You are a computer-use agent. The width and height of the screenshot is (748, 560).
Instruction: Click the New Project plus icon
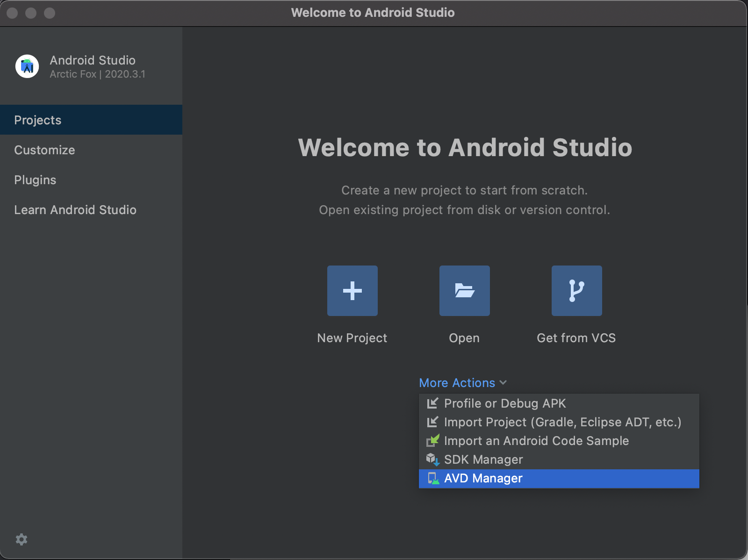(352, 290)
